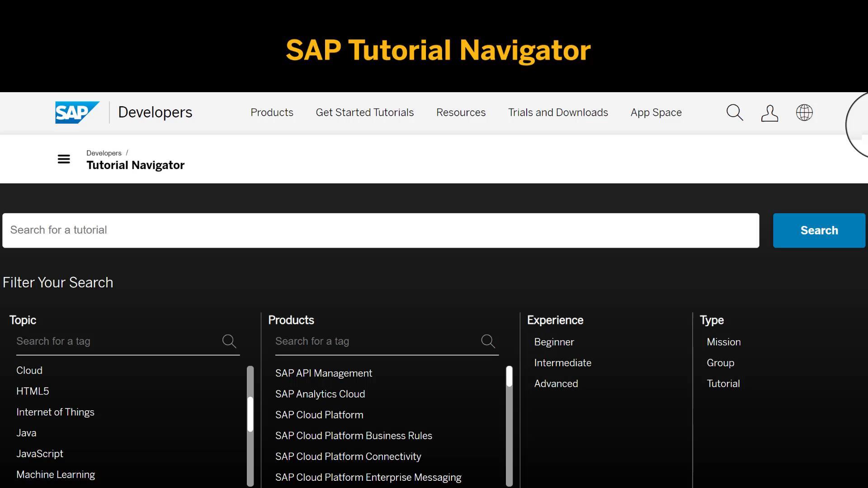
Task: Open the header search magnifier icon
Action: [735, 113]
